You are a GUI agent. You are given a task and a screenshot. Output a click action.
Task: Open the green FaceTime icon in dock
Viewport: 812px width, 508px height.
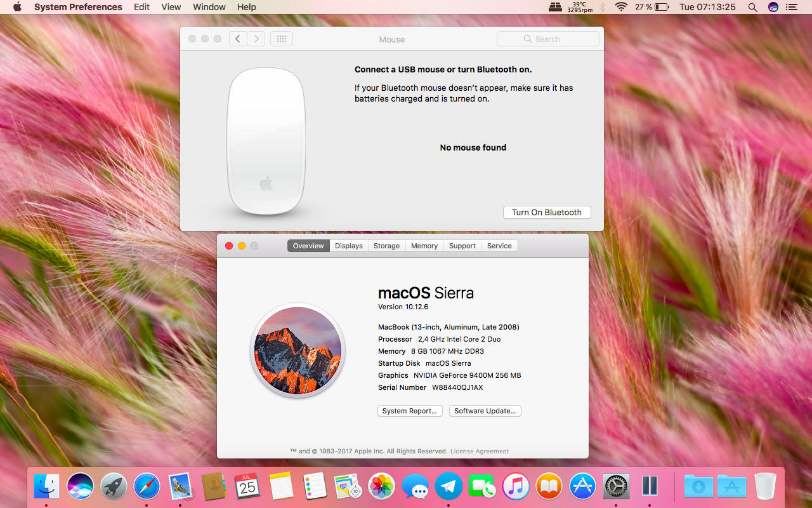coord(483,487)
